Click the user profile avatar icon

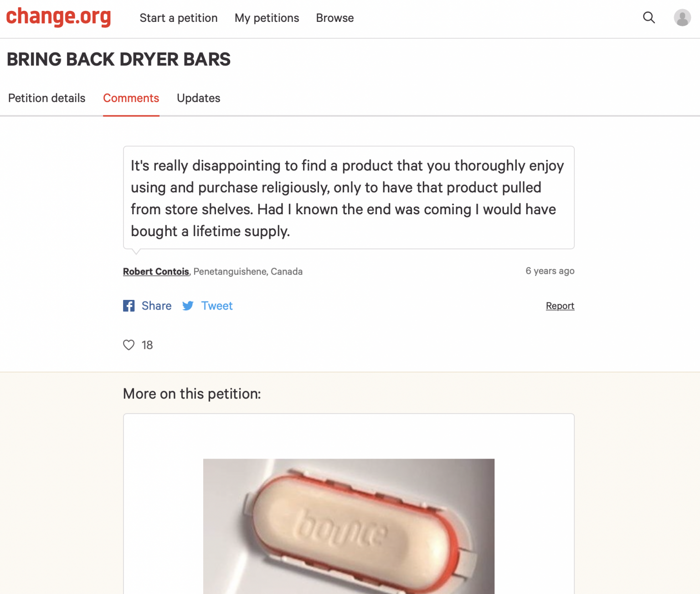682,18
